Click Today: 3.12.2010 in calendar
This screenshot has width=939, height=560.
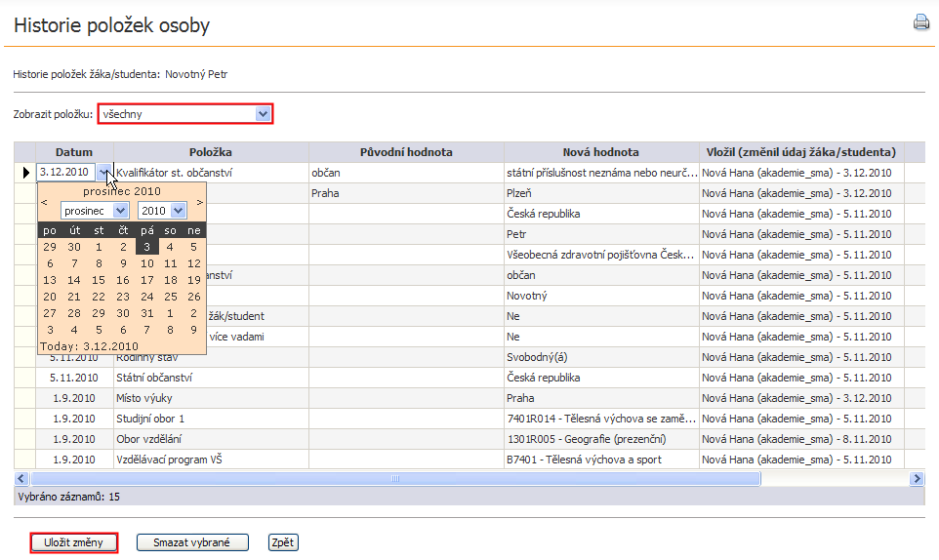point(89,346)
